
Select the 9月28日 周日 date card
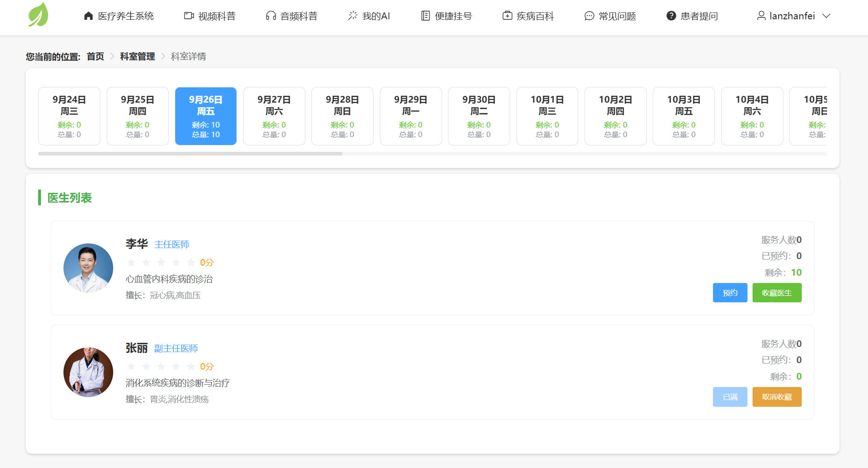(342, 116)
